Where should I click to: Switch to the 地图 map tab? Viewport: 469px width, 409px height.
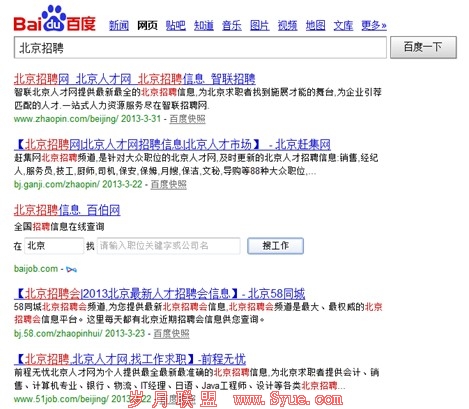point(316,25)
